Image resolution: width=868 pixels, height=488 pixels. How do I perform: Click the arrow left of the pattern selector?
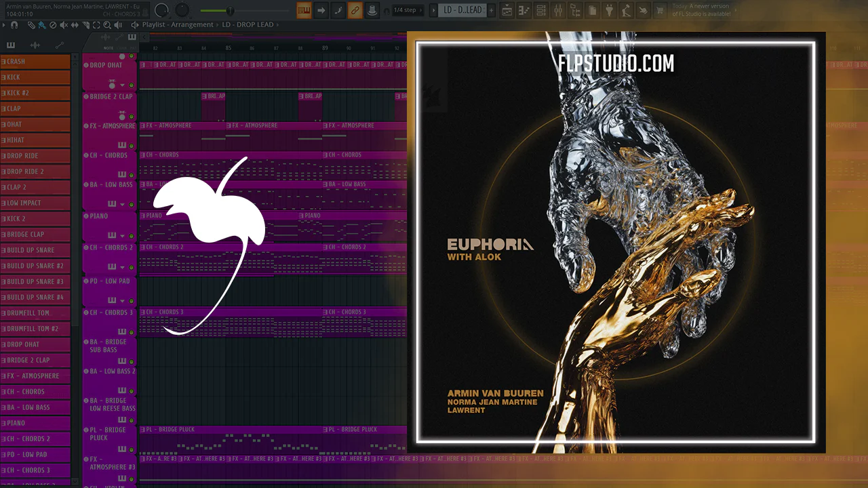point(434,10)
